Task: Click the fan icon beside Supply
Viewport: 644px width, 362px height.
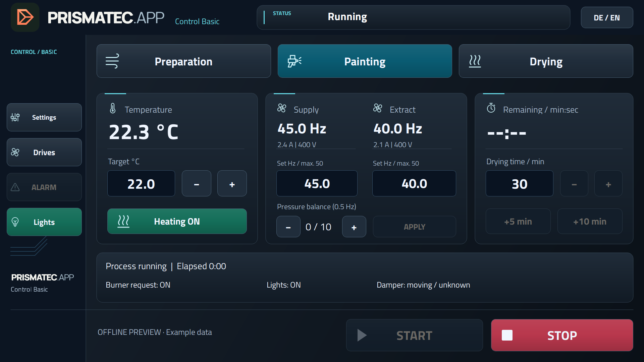Action: 282,108
